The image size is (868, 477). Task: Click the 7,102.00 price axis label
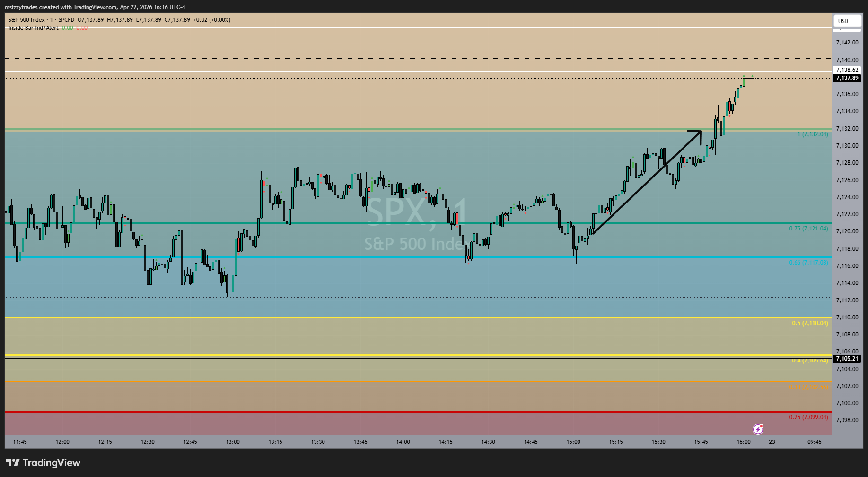(x=847, y=386)
